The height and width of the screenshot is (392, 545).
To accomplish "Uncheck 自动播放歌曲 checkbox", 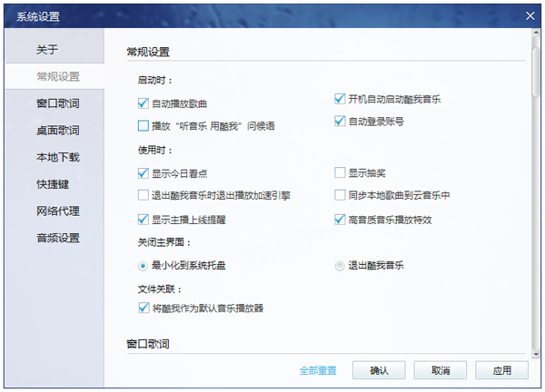I will (144, 104).
